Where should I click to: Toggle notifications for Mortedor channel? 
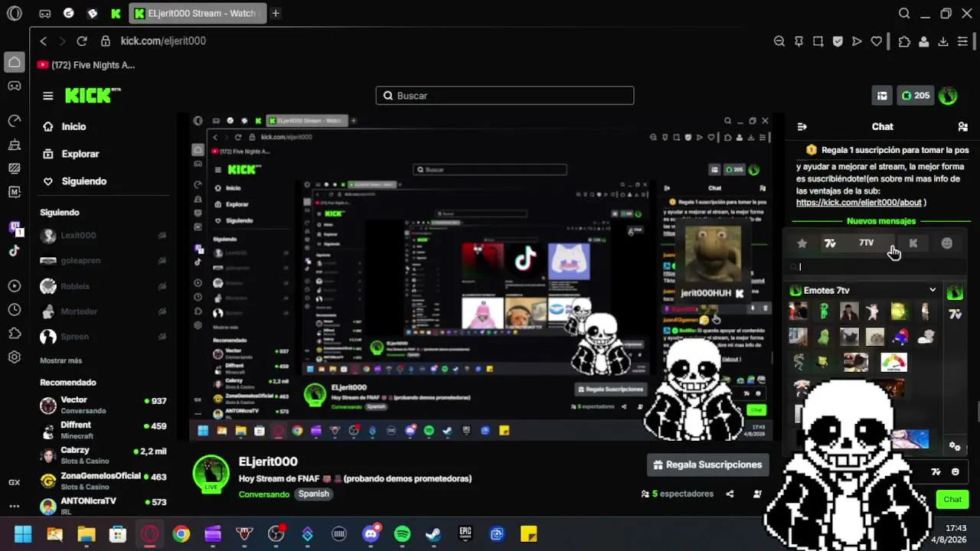pos(162,311)
